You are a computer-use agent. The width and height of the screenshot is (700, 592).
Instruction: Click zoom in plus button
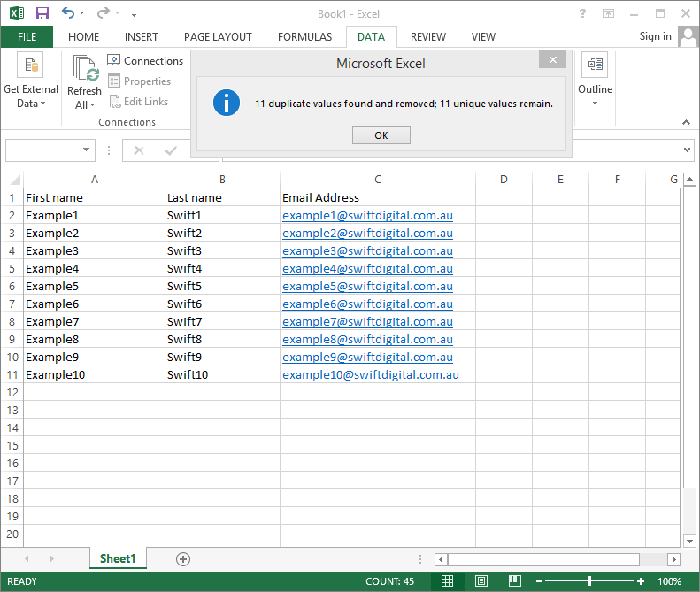coord(641,581)
